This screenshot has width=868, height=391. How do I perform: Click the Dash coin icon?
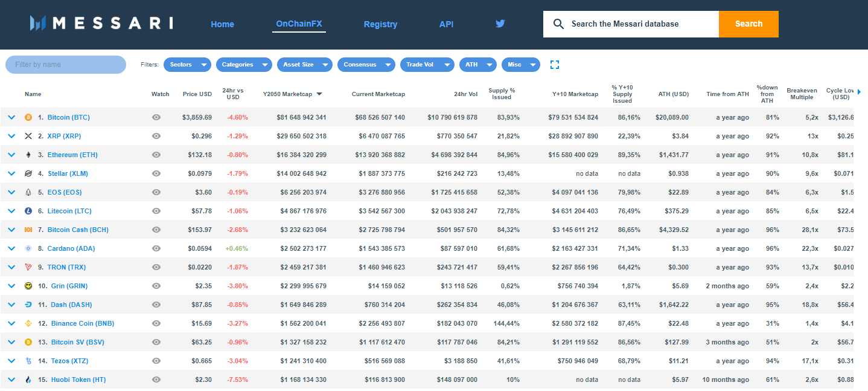tap(28, 305)
